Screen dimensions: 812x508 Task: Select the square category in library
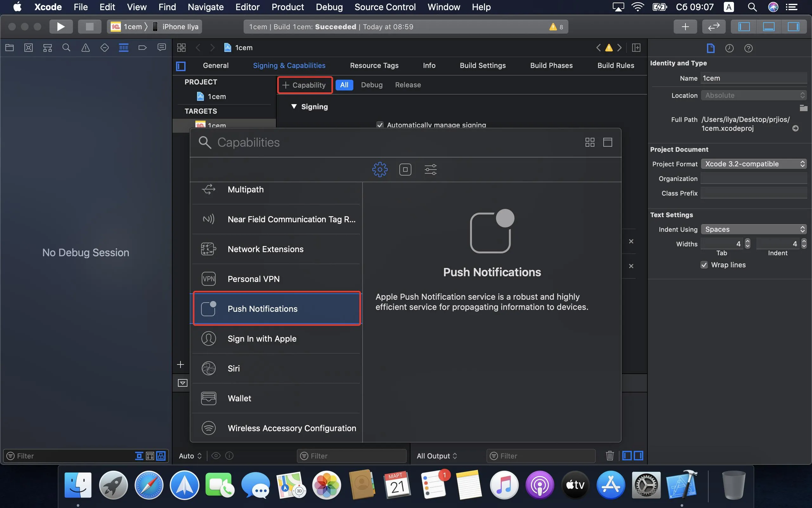point(405,169)
